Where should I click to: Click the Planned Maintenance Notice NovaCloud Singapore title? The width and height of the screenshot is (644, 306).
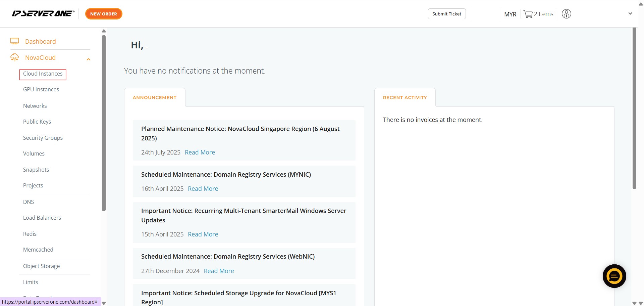pos(240,133)
